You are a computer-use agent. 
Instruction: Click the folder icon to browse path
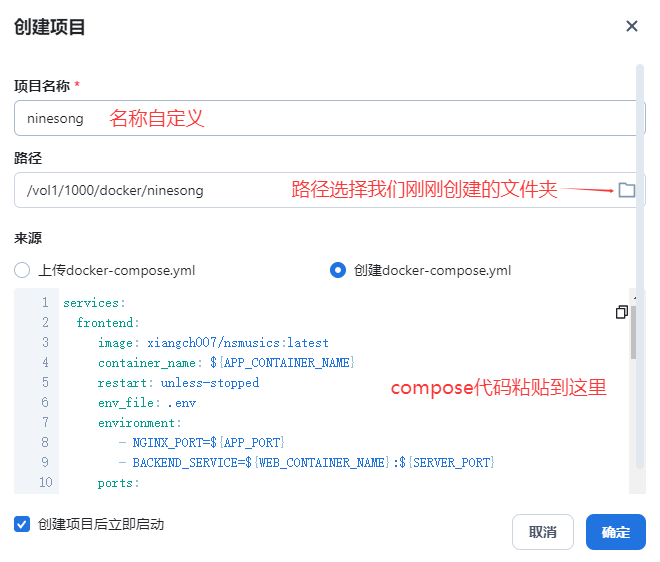(x=627, y=190)
